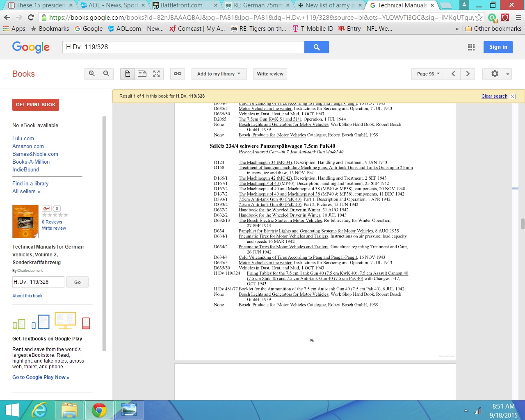Viewport: 525px width, 420px height.
Task: Open Go to Google Play Now link
Action: click(x=41, y=377)
